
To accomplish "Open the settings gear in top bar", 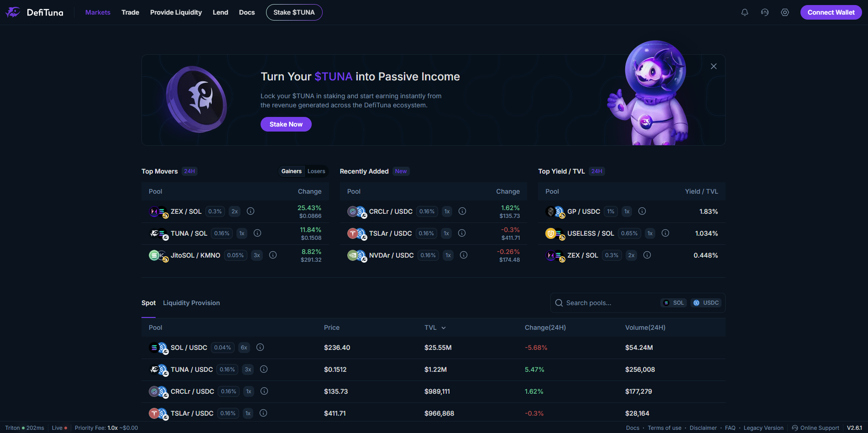I will click(x=784, y=12).
